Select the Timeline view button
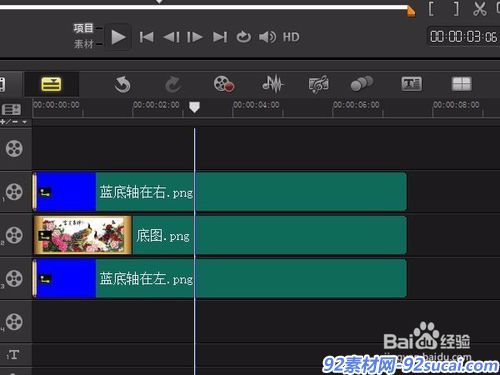The height and width of the screenshot is (375, 500). [51, 84]
